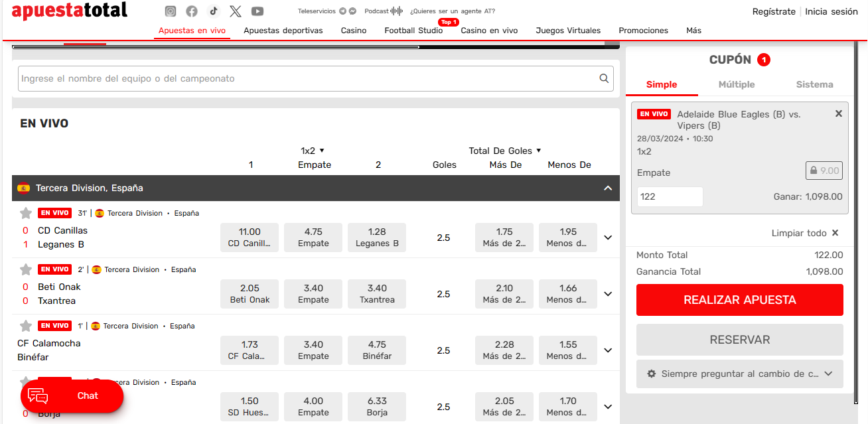Favorite the CD Canillas vs Leganes B match

coord(26,213)
